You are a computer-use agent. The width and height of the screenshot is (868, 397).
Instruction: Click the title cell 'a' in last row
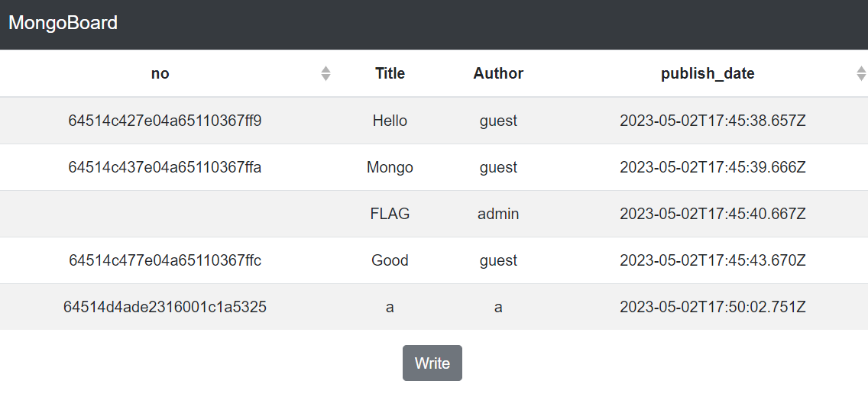coord(390,308)
